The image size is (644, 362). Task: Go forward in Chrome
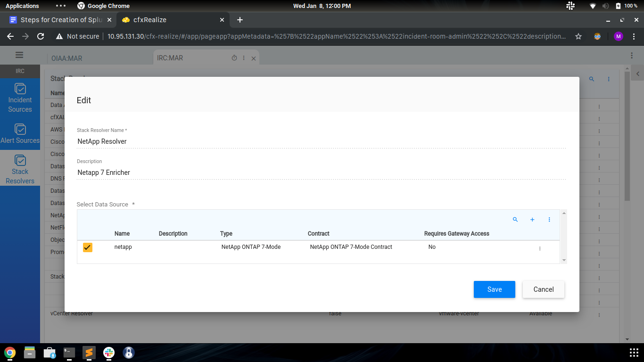tap(25, 36)
